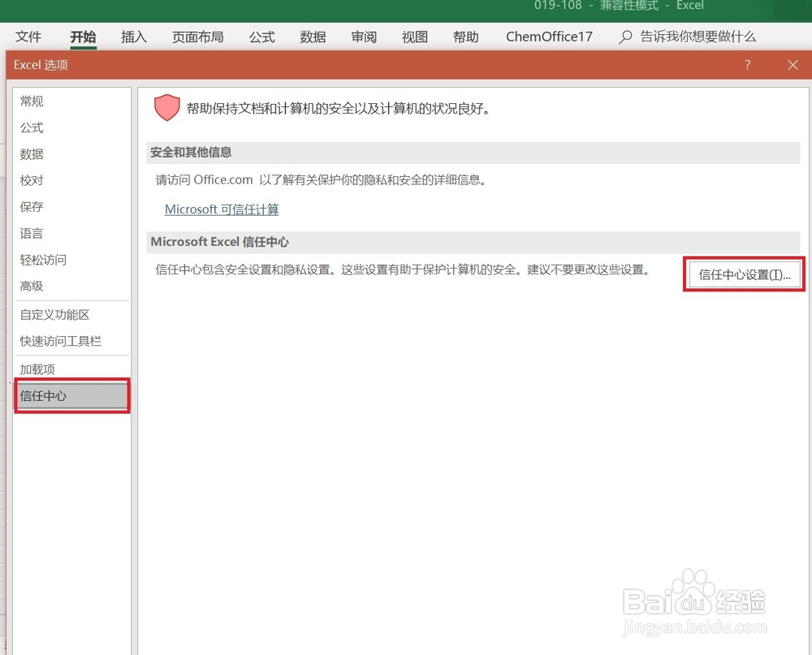Select 高级 in options sidebar

(72, 286)
